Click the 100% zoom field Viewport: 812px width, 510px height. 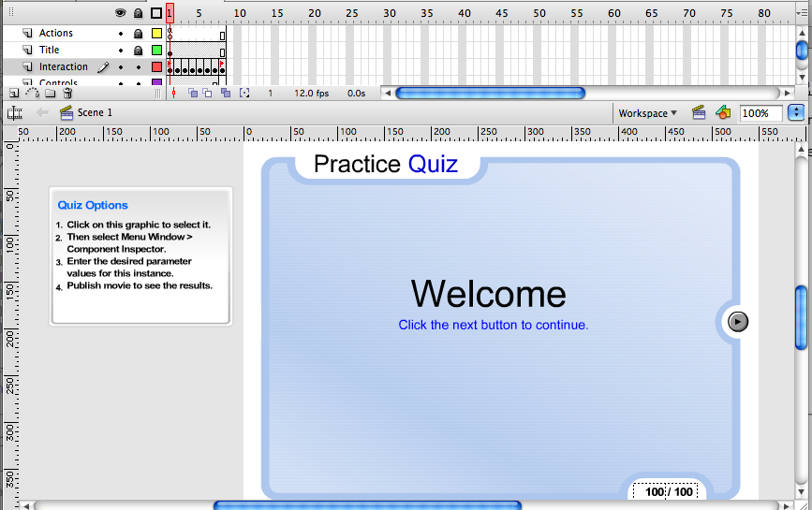point(760,113)
